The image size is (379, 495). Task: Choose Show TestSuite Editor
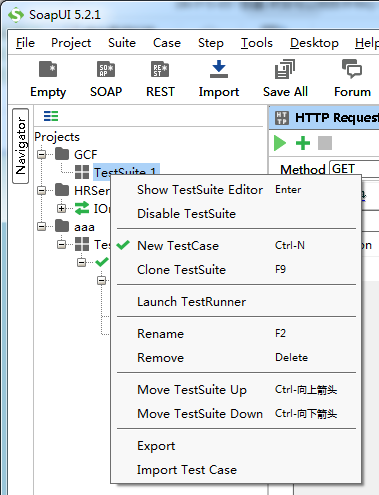tap(236, 190)
